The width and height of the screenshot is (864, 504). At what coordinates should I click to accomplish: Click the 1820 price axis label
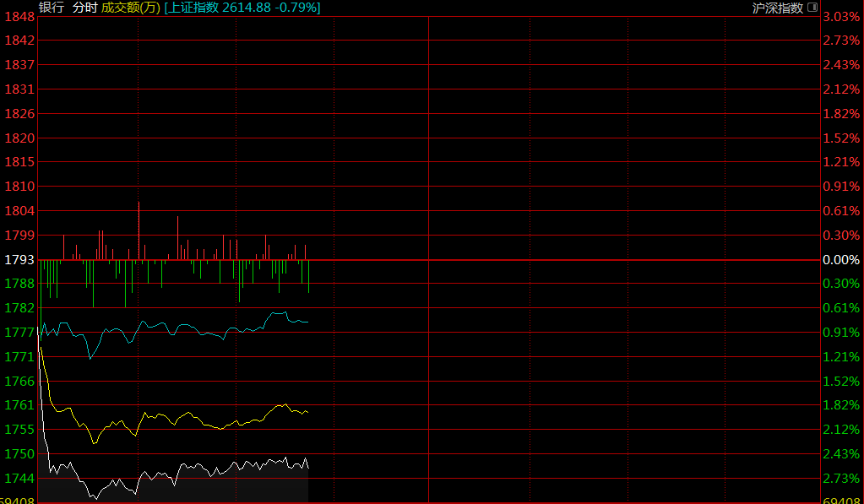[19, 138]
